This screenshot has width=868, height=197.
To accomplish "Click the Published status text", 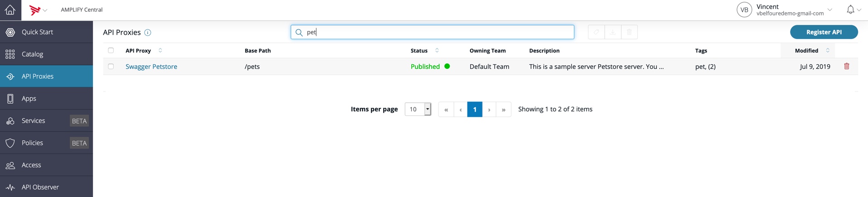I will (425, 67).
